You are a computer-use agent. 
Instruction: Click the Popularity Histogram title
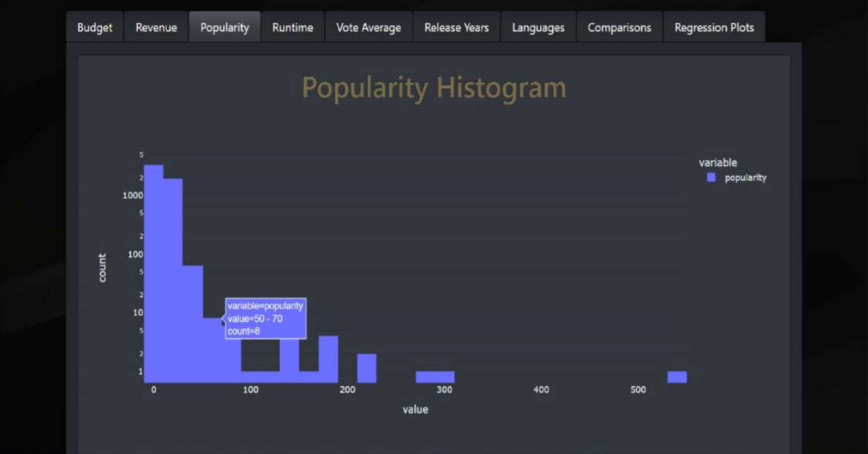pos(433,87)
